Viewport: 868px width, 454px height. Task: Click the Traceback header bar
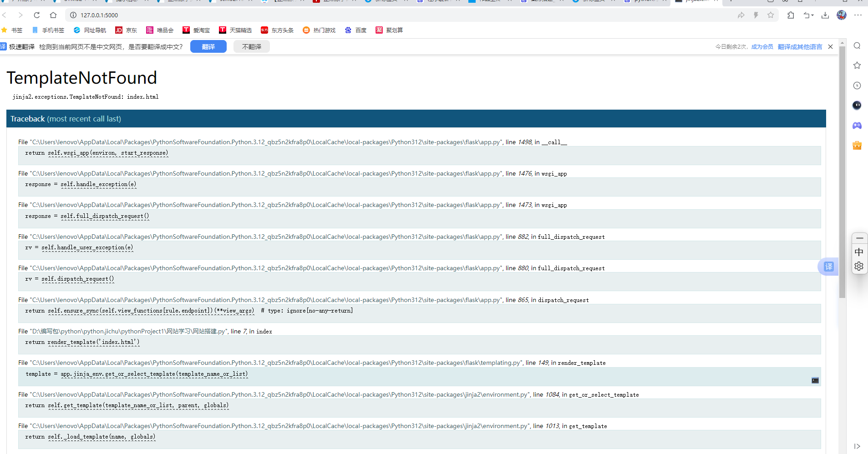416,119
